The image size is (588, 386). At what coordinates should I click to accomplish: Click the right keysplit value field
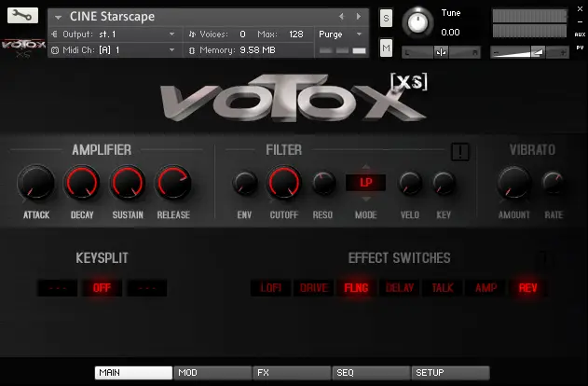147,288
